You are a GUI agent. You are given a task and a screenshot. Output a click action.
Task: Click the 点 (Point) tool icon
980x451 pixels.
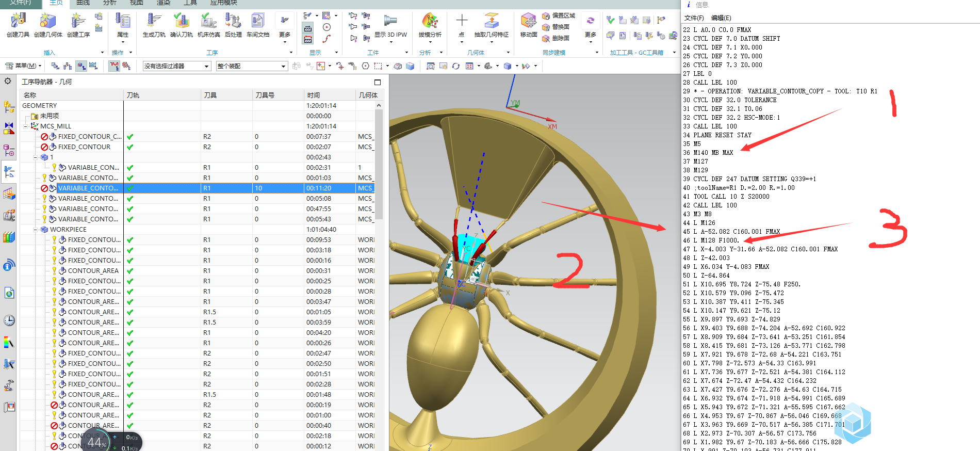462,21
